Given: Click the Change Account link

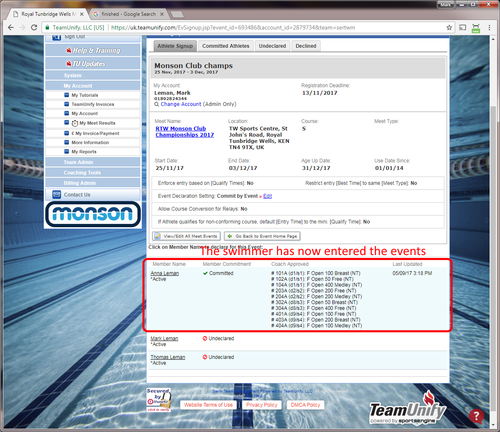Looking at the screenshot, I should tap(181, 104).
